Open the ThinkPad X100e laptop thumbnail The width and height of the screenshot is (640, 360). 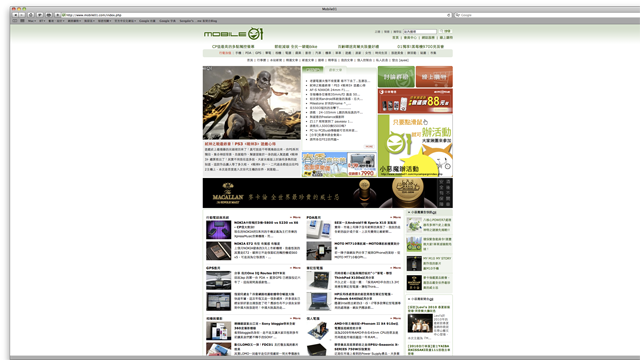[319, 280]
